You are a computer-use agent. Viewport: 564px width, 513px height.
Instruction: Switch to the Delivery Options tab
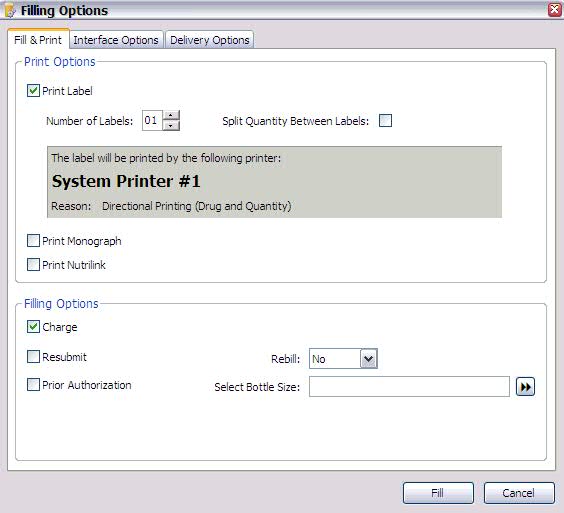pyautogui.click(x=210, y=40)
